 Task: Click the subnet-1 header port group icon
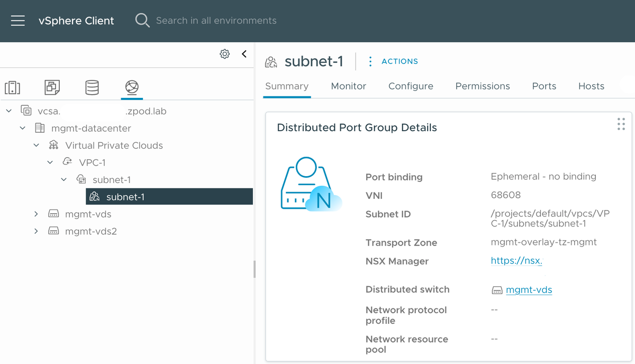click(x=271, y=62)
